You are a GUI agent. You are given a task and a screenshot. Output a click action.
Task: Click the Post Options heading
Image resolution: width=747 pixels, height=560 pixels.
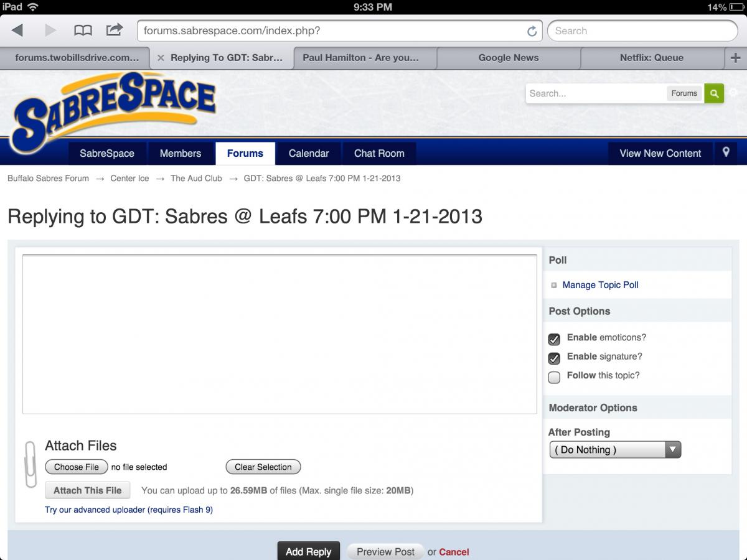[580, 311]
